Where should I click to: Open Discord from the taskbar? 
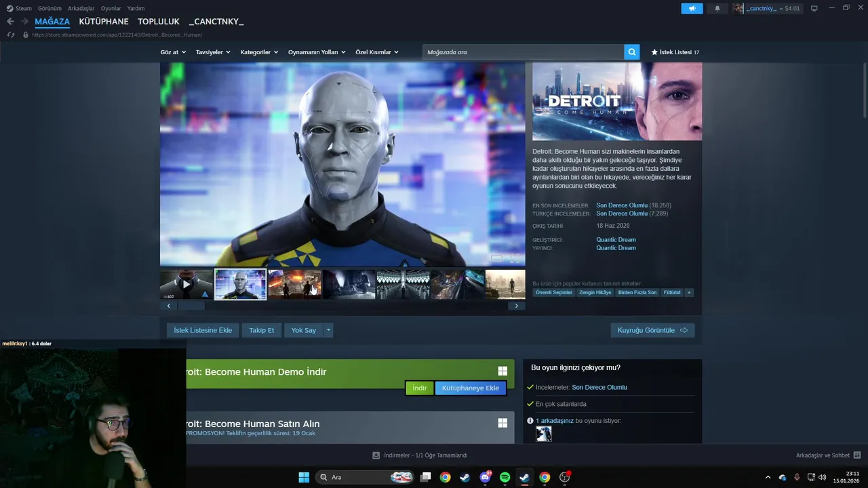click(x=486, y=477)
